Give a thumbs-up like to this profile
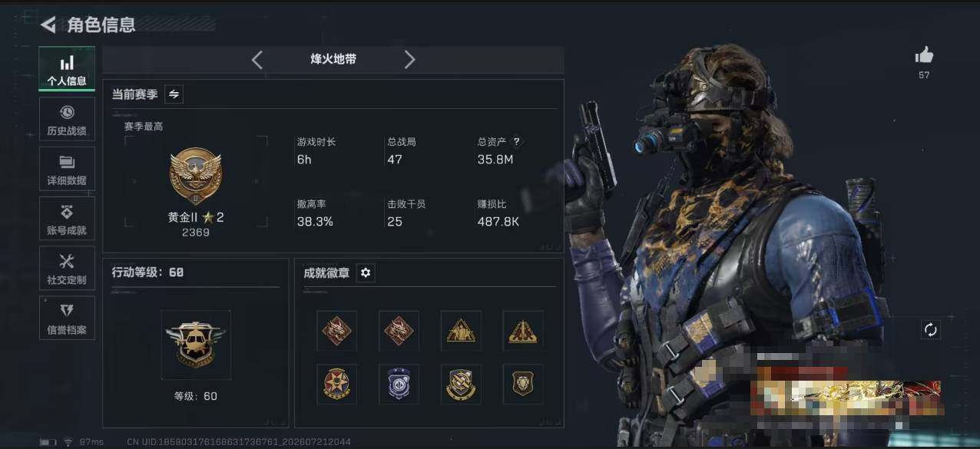 tap(924, 55)
